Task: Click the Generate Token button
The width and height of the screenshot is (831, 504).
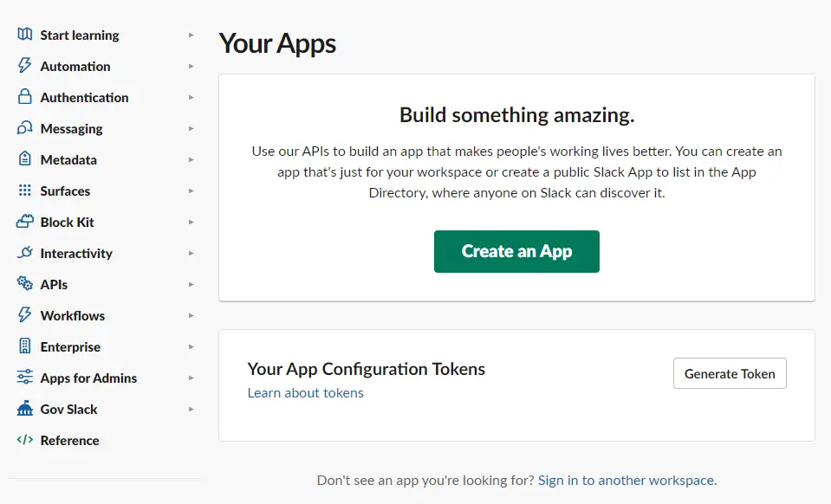Action: click(x=730, y=374)
